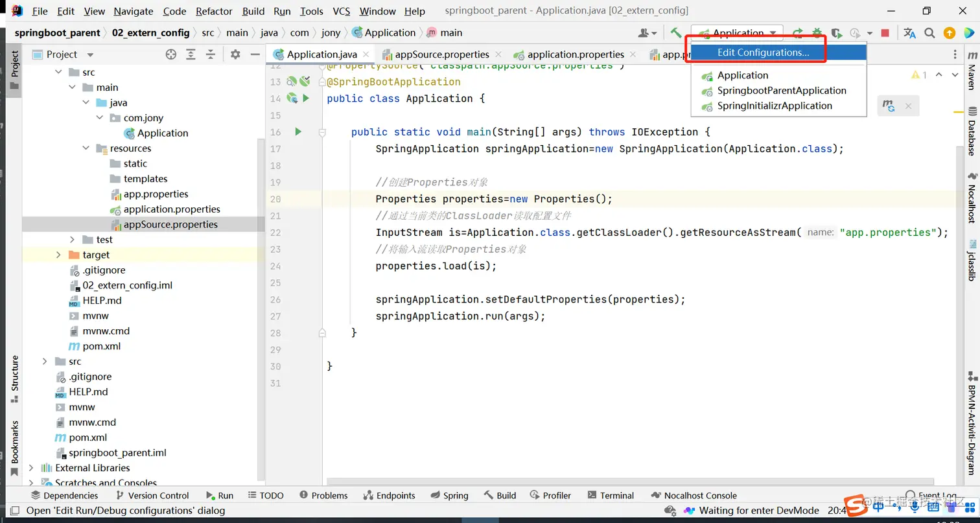Screen dimensions: 980x523
Task: Open the Application run configuration dropdown
Action: point(738,33)
